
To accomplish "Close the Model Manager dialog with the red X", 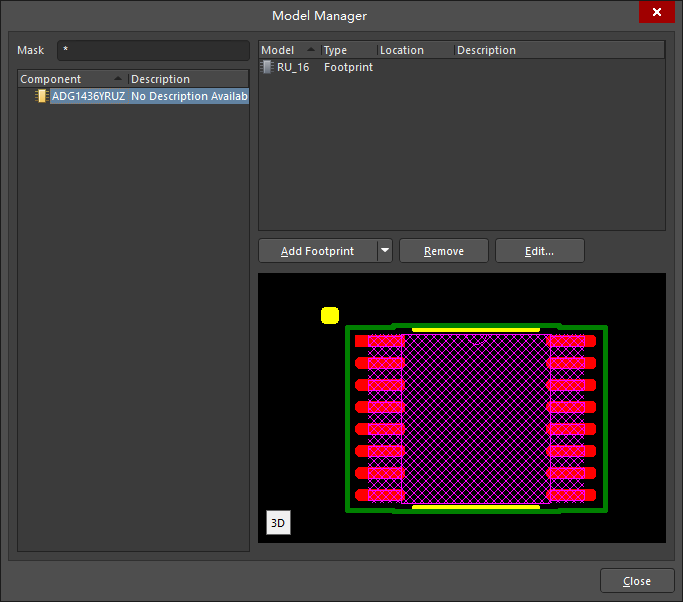I will pyautogui.click(x=656, y=12).
